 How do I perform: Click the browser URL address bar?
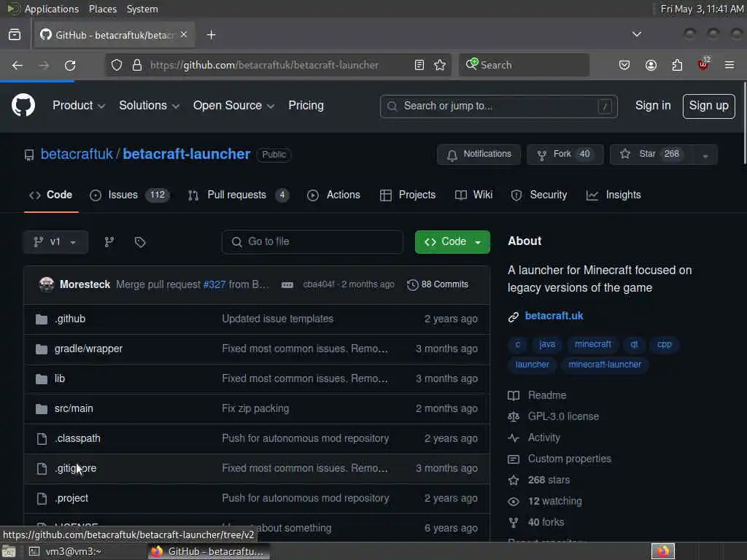click(278, 65)
